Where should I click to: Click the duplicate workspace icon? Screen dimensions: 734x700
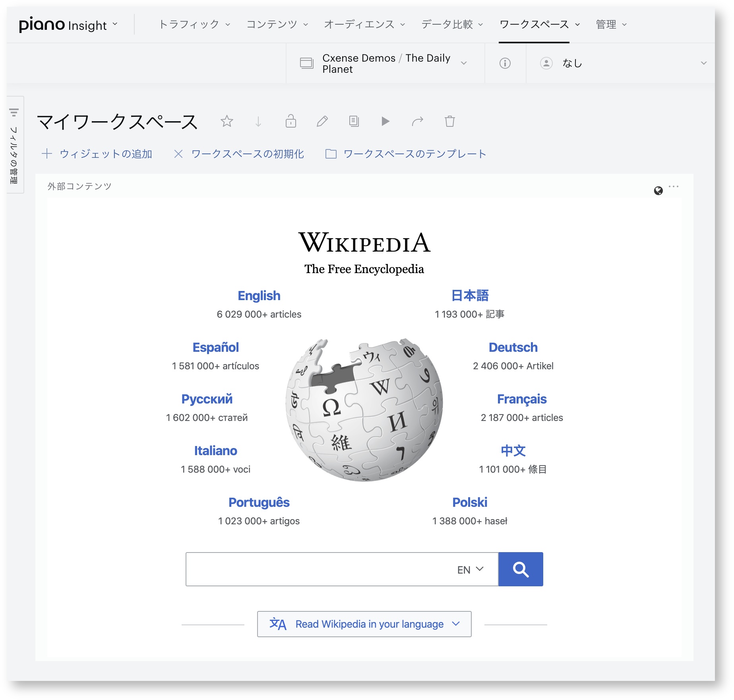pyautogui.click(x=354, y=121)
